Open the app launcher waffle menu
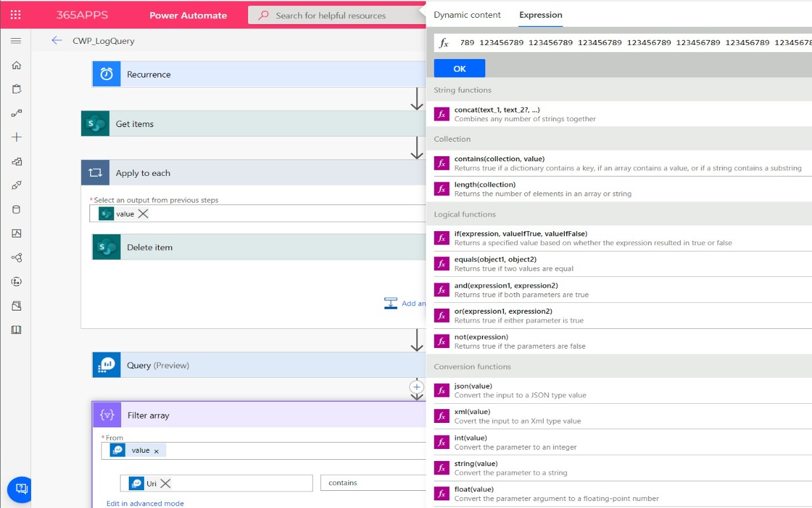The image size is (812, 508). [16, 15]
